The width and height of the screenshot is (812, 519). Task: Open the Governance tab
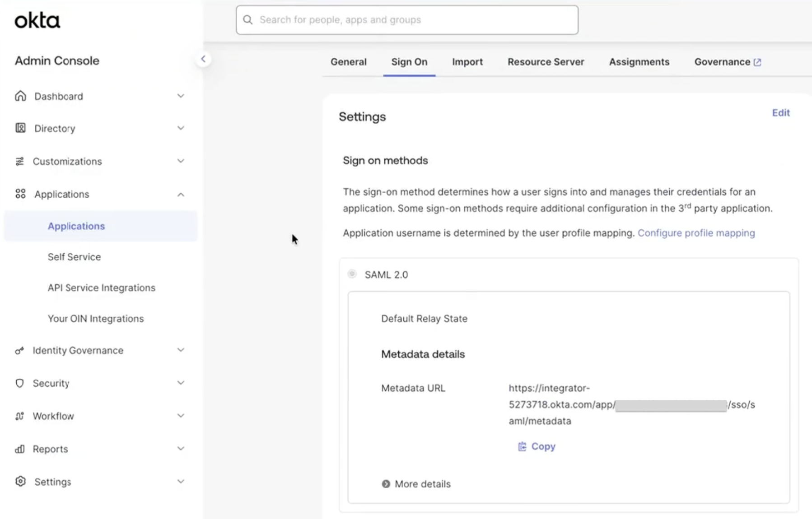click(x=728, y=62)
